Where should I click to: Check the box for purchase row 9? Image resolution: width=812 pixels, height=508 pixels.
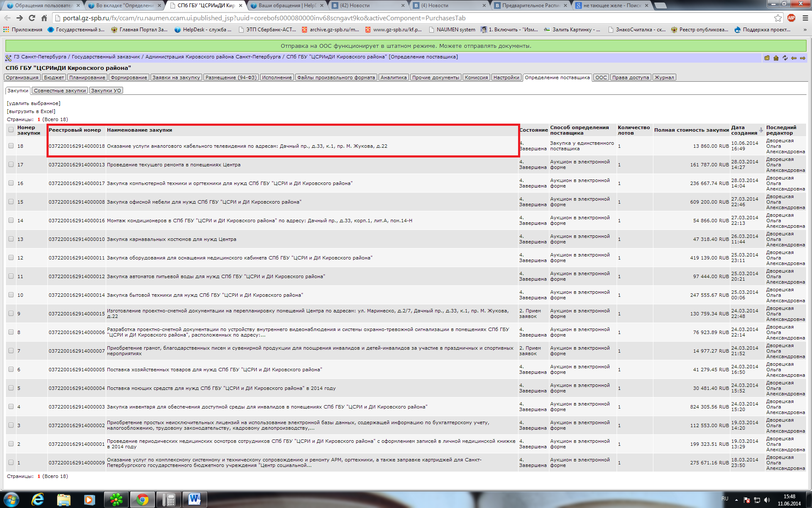pyautogui.click(x=11, y=313)
